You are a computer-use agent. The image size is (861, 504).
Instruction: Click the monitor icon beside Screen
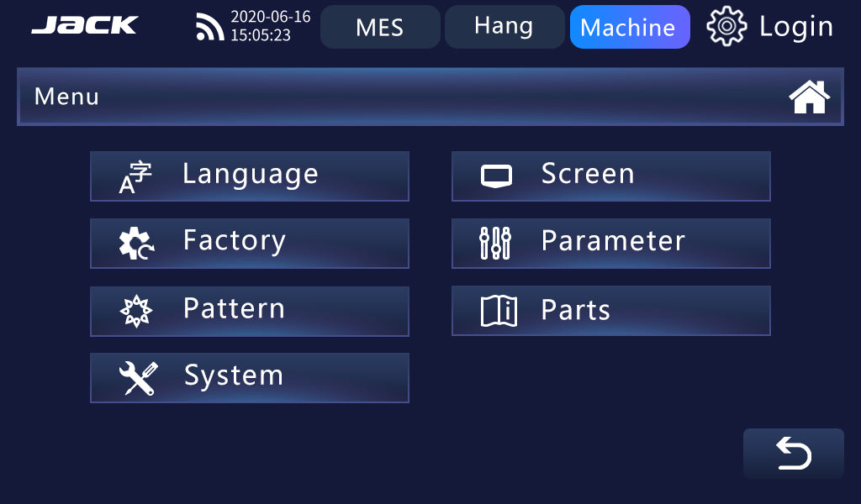[496, 176]
